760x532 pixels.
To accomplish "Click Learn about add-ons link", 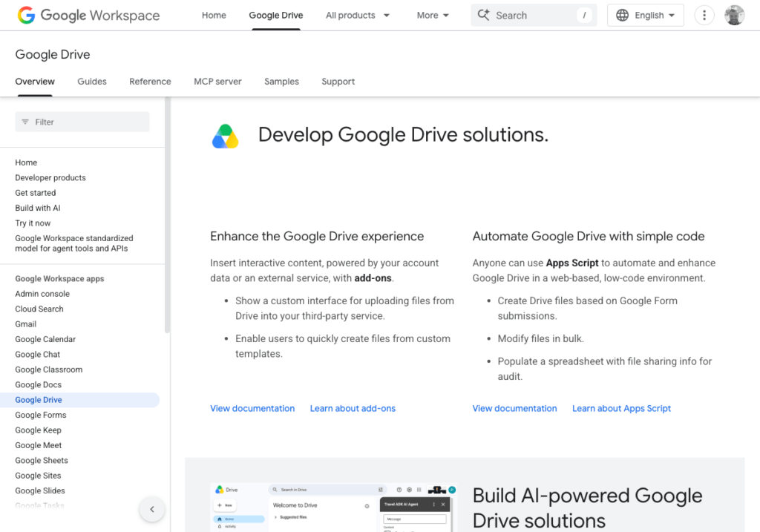I will [353, 408].
